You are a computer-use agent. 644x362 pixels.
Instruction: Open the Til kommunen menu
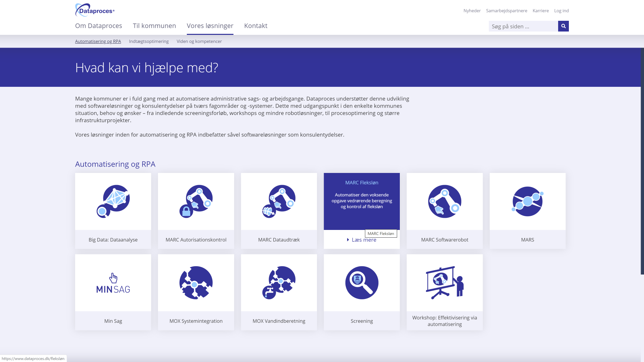[x=154, y=26]
